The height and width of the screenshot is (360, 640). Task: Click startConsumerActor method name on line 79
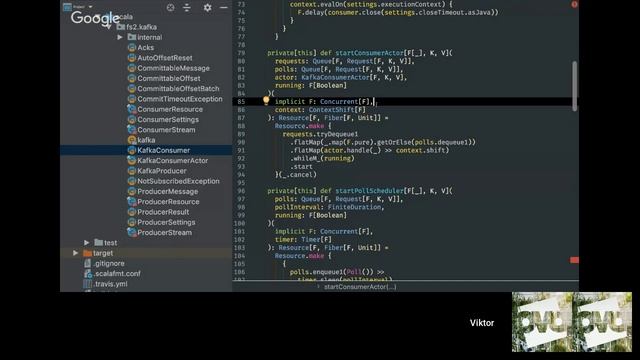[x=369, y=53]
